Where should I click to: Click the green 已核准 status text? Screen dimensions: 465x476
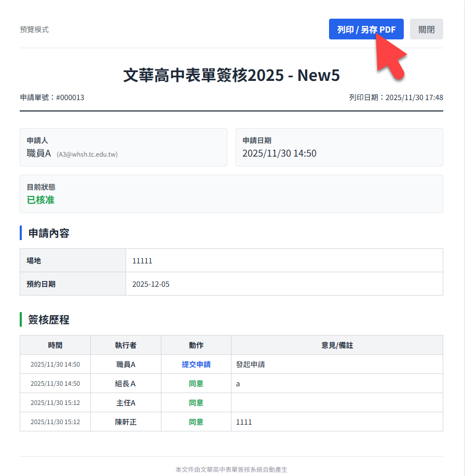pyautogui.click(x=40, y=200)
